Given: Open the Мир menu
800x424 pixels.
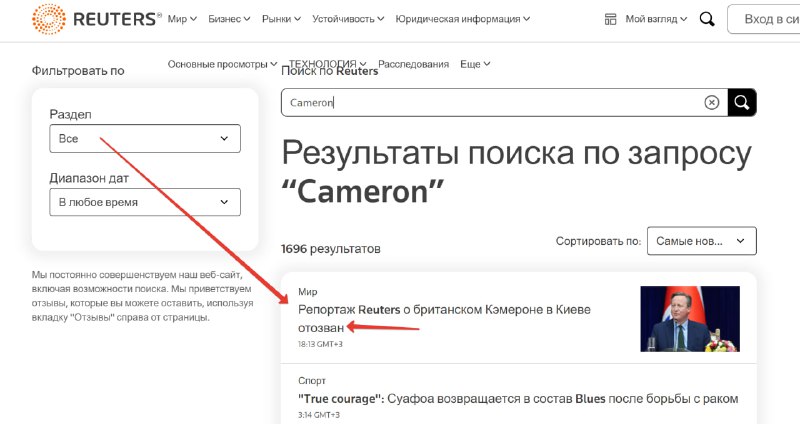Looking at the screenshot, I should tap(182, 19).
